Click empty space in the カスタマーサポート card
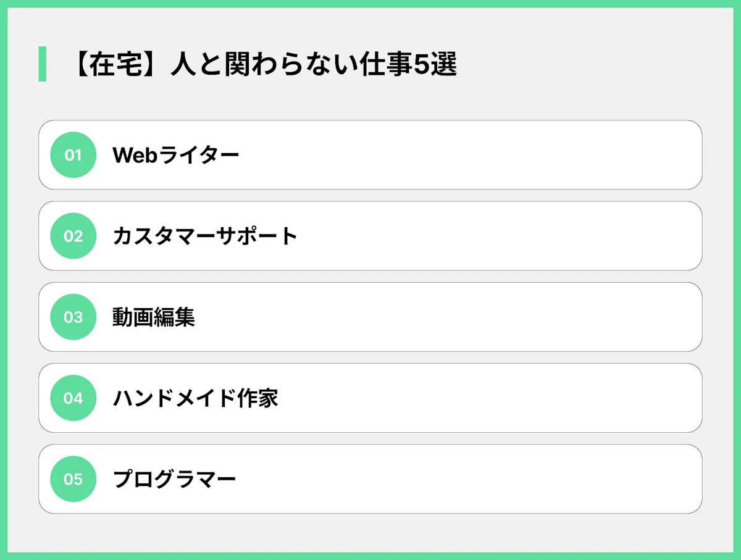Image resolution: width=741 pixels, height=560 pixels. click(494, 236)
